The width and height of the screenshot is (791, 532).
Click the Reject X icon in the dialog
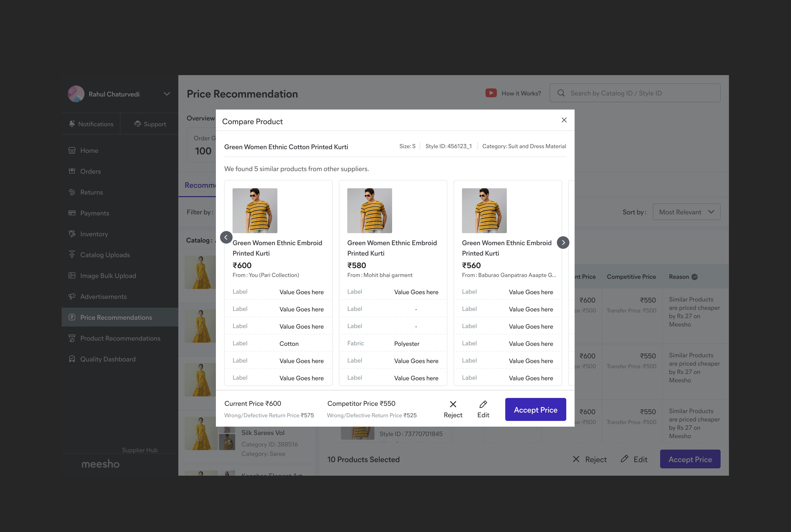453,404
